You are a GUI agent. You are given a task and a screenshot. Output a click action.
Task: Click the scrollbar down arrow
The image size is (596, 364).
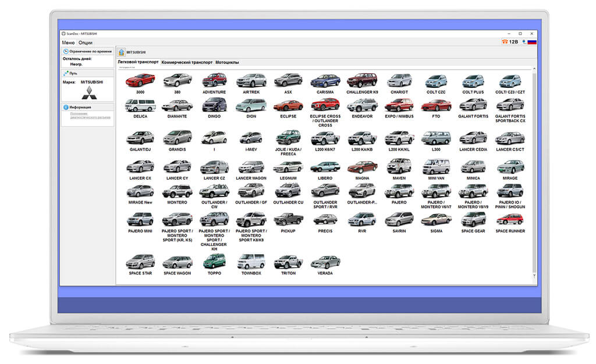pyautogui.click(x=534, y=276)
